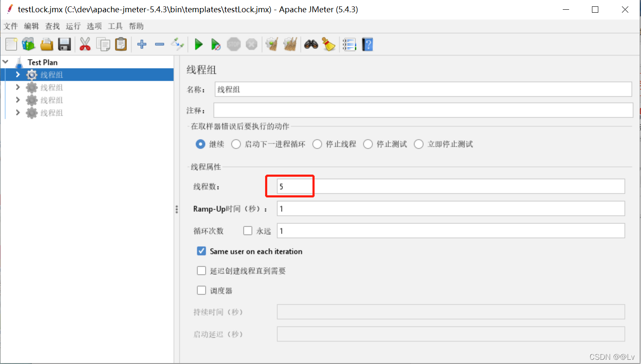Enable 延迟创建线程直到需要 checkbox

202,271
